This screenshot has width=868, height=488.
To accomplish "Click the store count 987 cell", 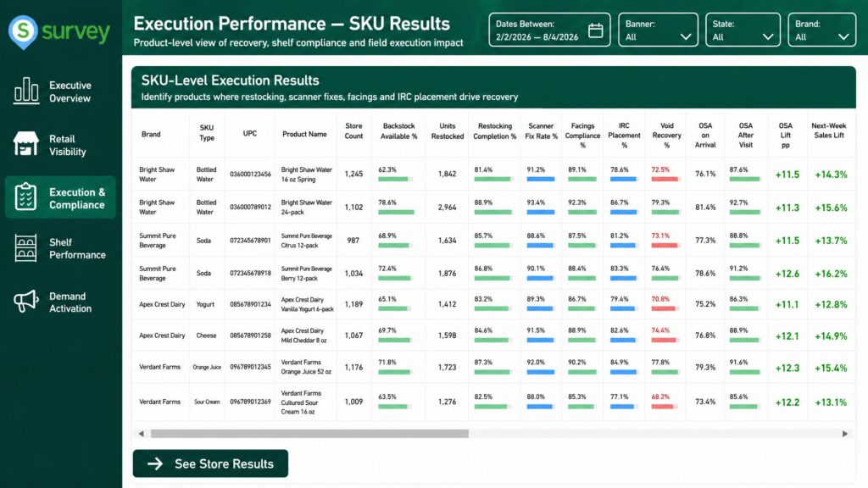I will 353,241.
